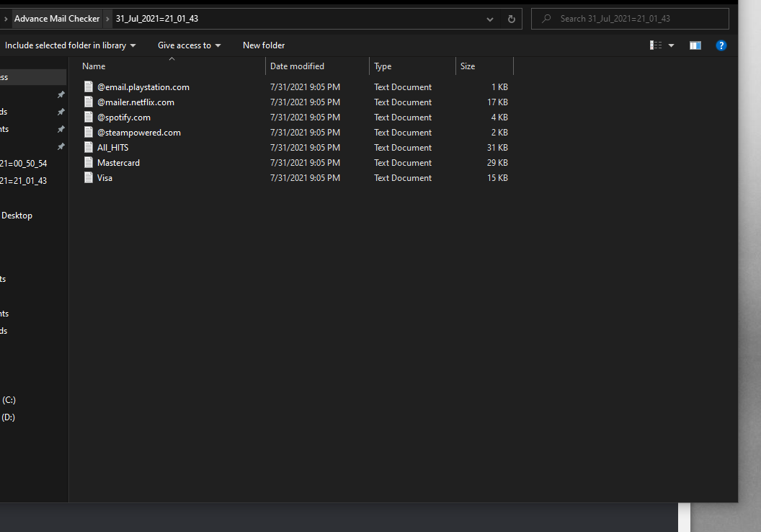Click the Refresh icon in address bar
The width and height of the screenshot is (761, 532).
click(511, 19)
